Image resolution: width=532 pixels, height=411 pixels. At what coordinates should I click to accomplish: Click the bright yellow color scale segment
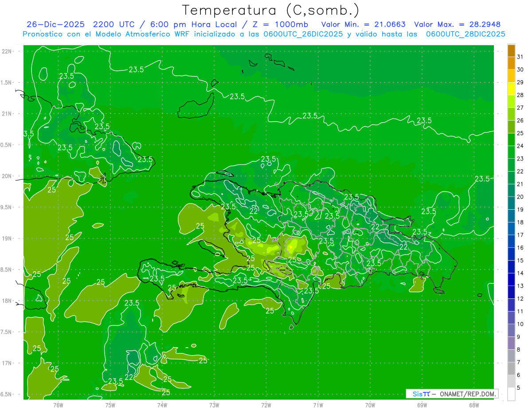(511, 89)
